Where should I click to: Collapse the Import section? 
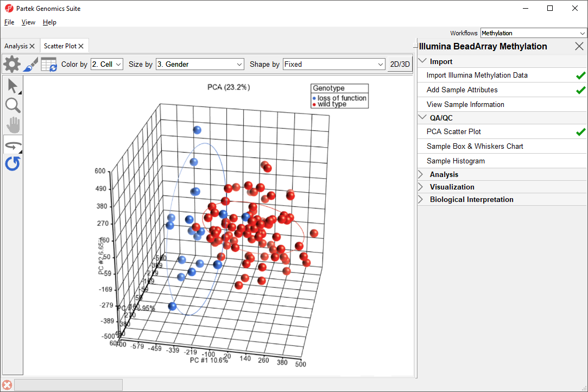tap(422, 61)
